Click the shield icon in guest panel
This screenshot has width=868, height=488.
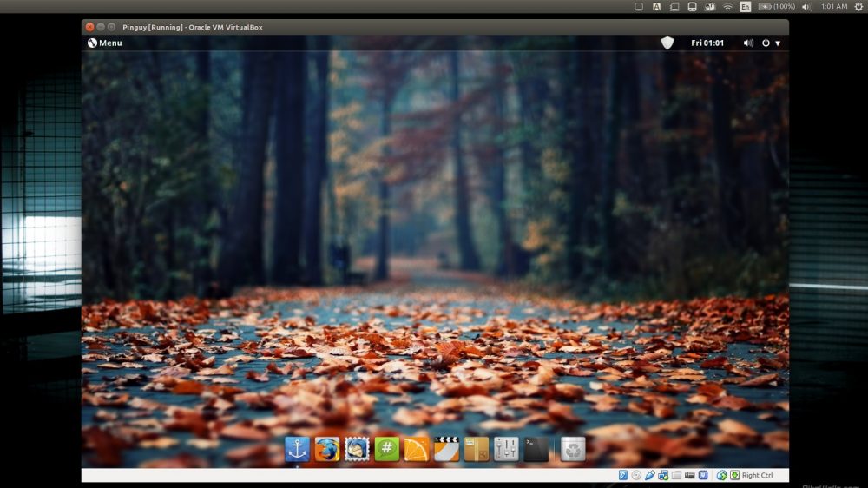click(x=667, y=43)
